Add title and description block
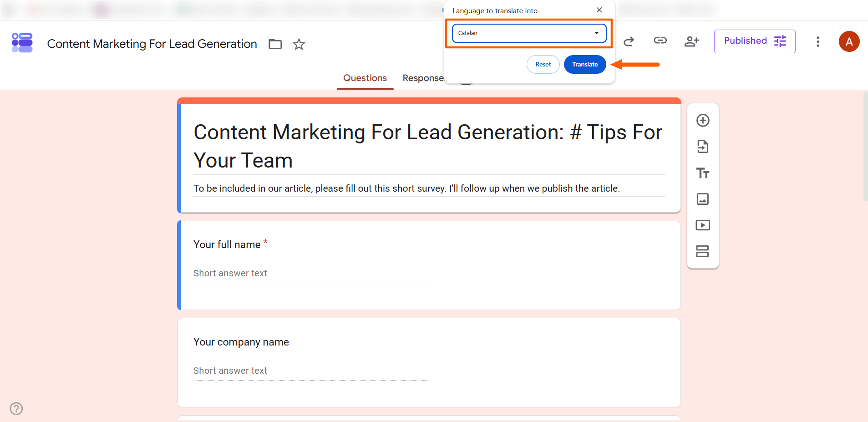Viewport: 868px width, 422px height. (703, 173)
